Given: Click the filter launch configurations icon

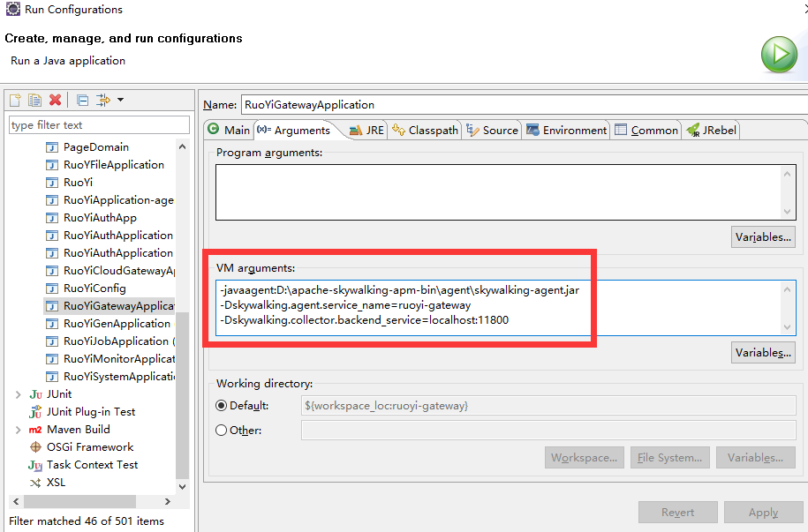Looking at the screenshot, I should (x=102, y=100).
